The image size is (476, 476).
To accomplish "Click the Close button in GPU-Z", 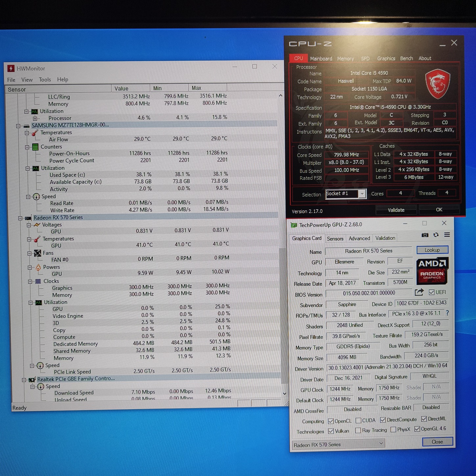I will point(438,441).
